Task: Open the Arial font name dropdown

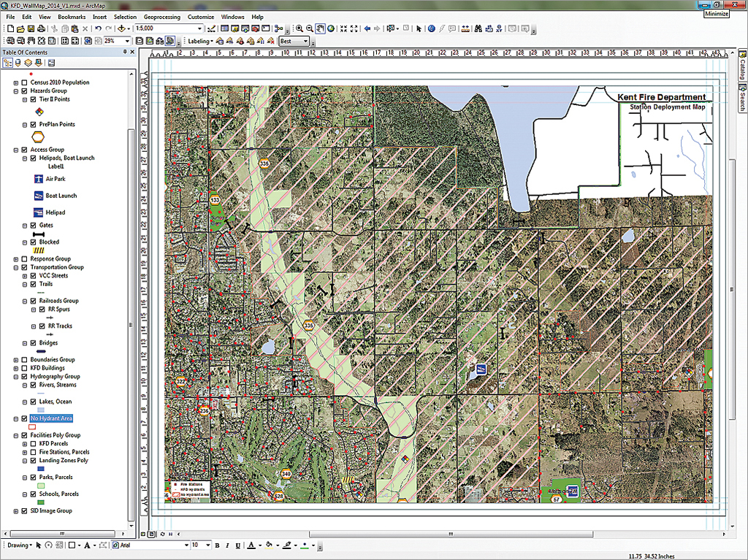Action: [x=186, y=545]
